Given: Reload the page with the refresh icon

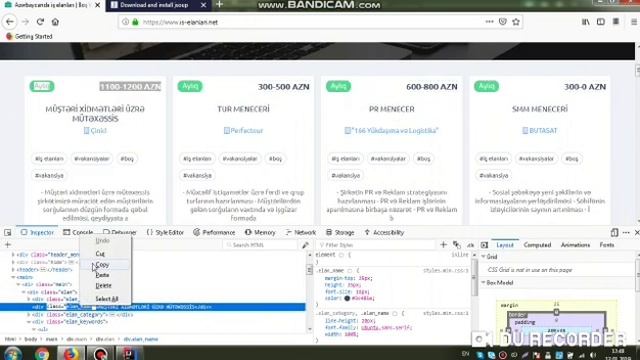Looking at the screenshot, I should tap(40, 22).
